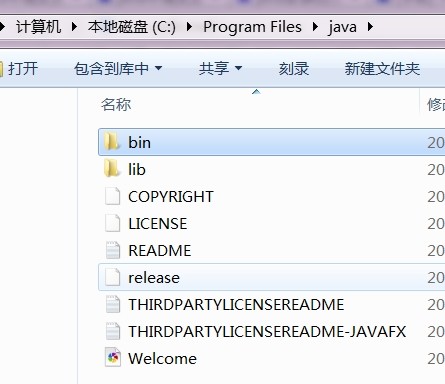Go to 本地磁盘 (C:) in address bar
The height and width of the screenshot is (384, 445).
pos(132,27)
